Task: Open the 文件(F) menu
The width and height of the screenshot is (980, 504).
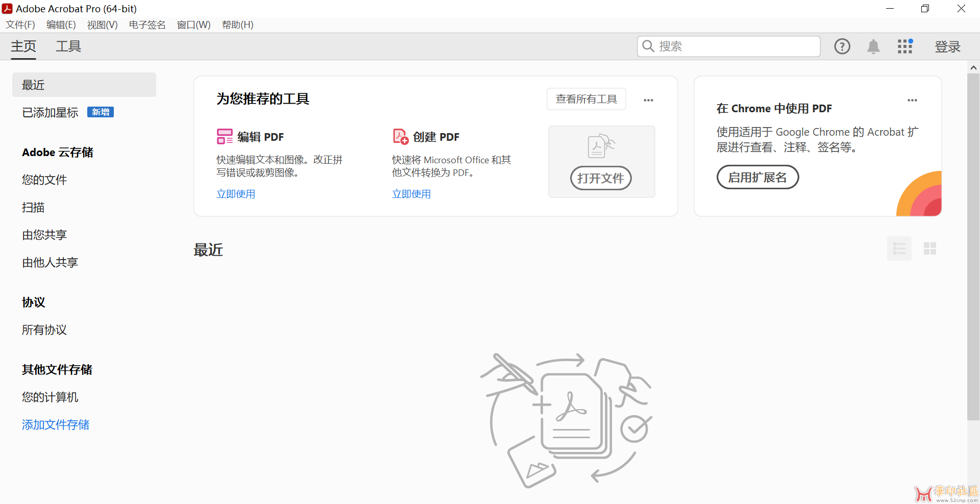Action: point(20,25)
